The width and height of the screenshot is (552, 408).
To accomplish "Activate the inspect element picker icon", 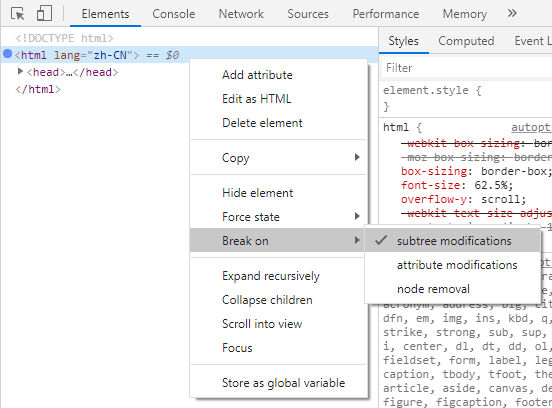I will point(18,14).
